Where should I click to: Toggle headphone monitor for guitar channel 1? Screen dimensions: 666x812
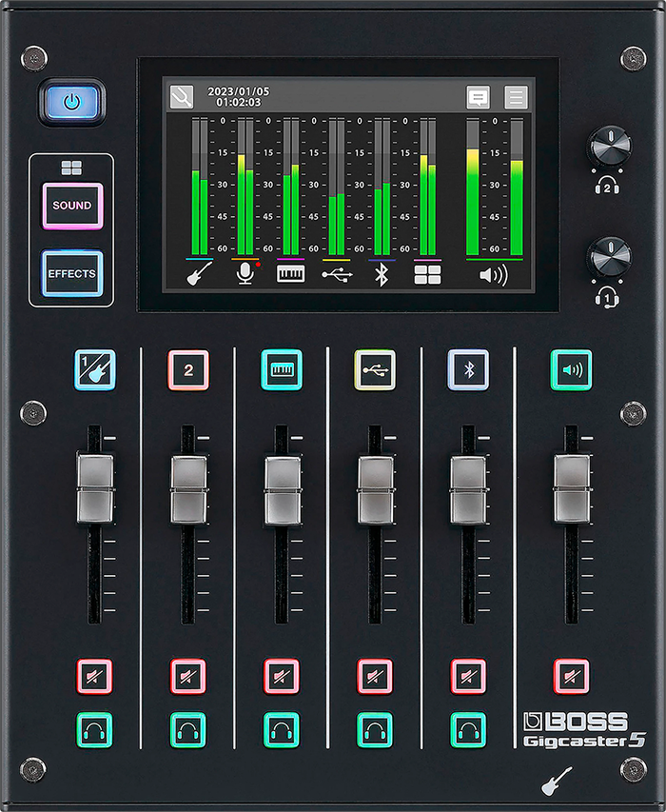coord(95,730)
